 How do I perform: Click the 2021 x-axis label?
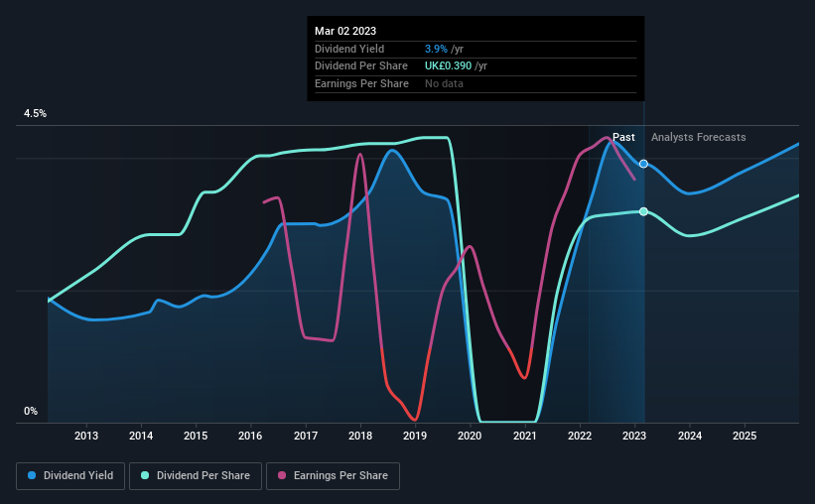click(x=525, y=436)
